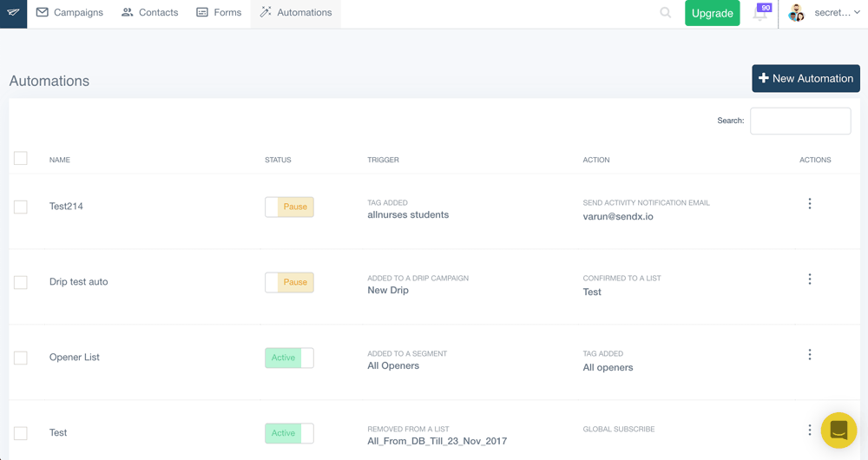Image resolution: width=868 pixels, height=460 pixels.
Task: Click the green Upgrade button
Action: point(712,13)
